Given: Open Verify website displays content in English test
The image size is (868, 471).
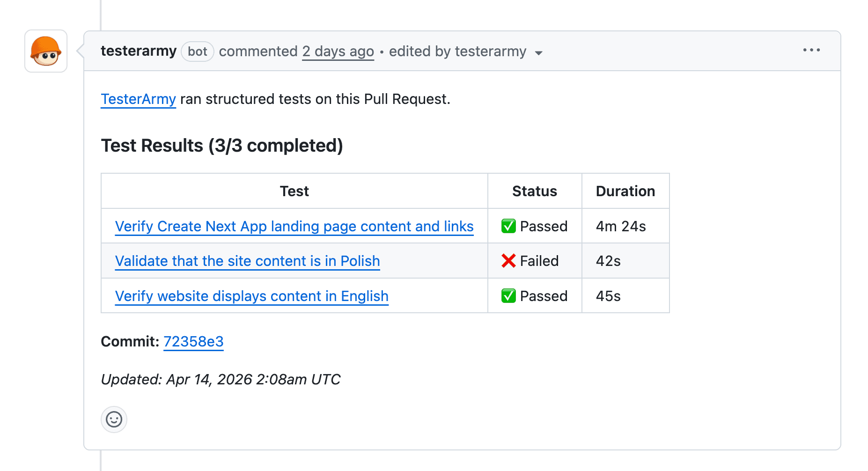Looking at the screenshot, I should coord(251,296).
